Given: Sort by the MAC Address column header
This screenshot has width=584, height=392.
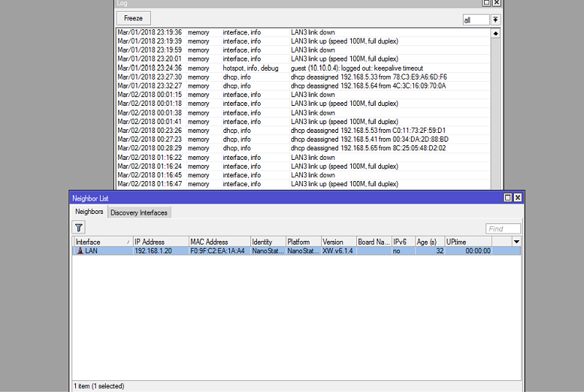Looking at the screenshot, I should [218, 242].
